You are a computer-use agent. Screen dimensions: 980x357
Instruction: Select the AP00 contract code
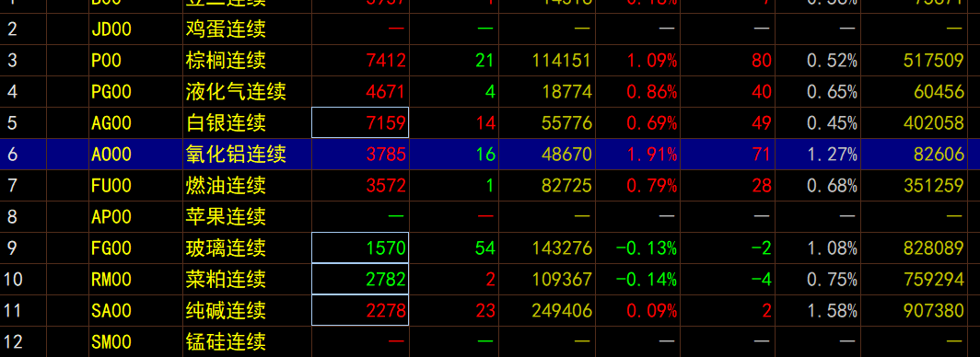(111, 216)
